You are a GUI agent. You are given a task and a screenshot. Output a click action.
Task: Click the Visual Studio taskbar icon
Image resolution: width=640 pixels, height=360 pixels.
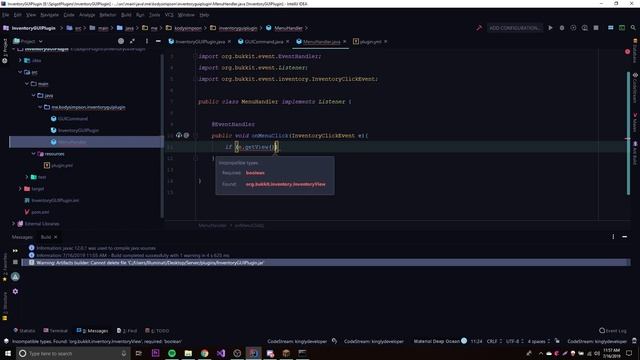[221, 353]
